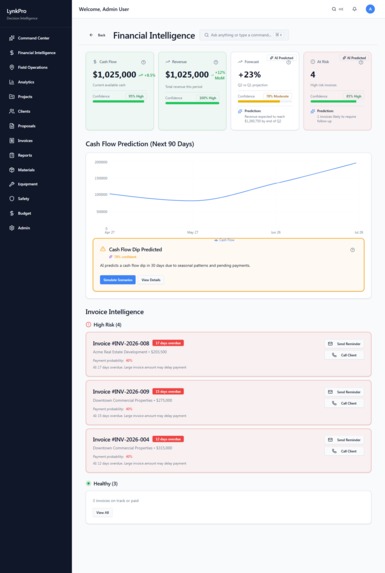Click the Revenue card info icon
This screenshot has width=385, height=573.
point(216,62)
